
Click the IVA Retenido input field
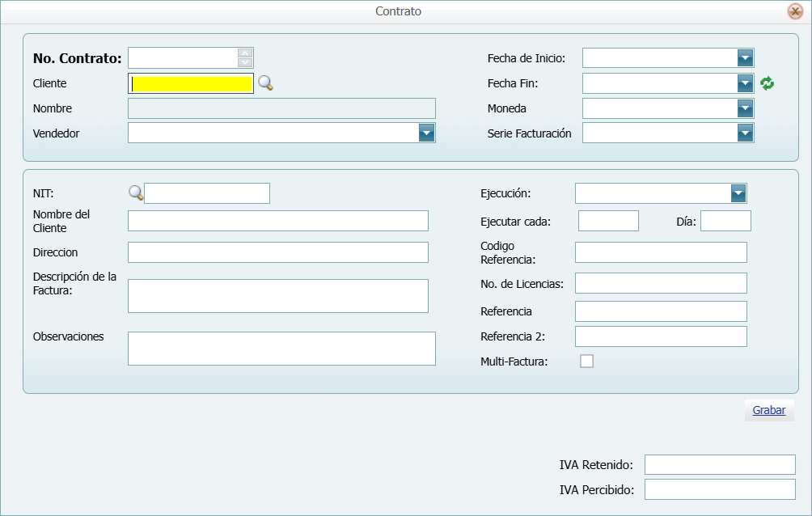720,465
